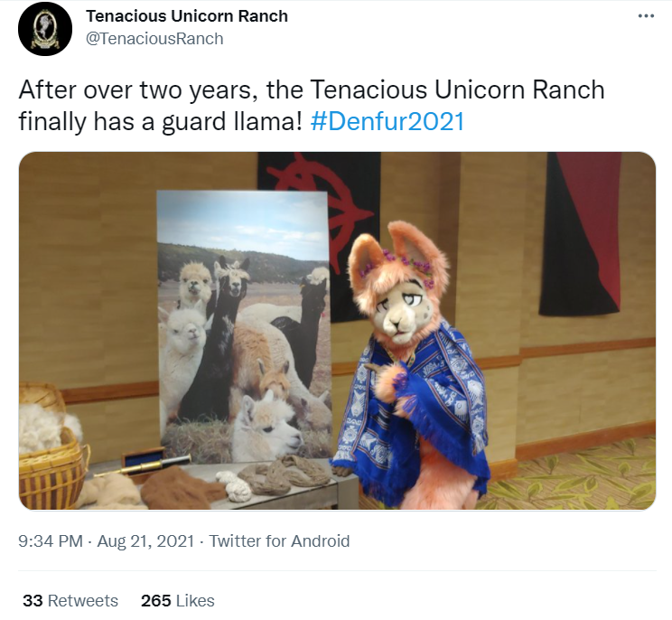Open the Twitter for Android source link
This screenshot has height=620, width=672.
279,541
